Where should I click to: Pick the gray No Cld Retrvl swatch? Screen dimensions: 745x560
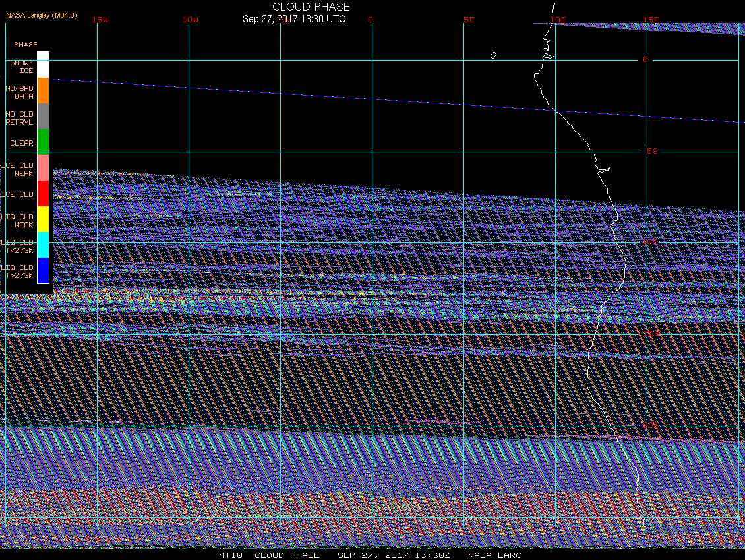pyautogui.click(x=44, y=117)
